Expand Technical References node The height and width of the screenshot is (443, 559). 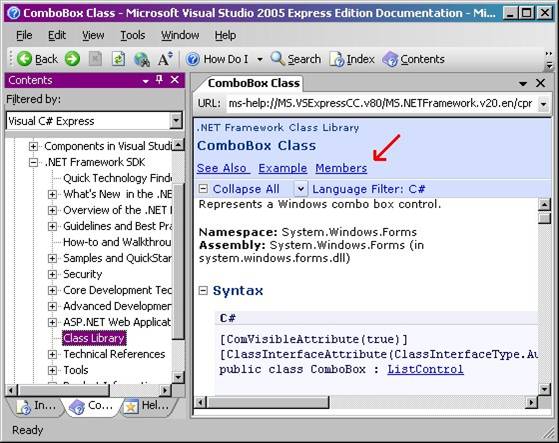52,354
